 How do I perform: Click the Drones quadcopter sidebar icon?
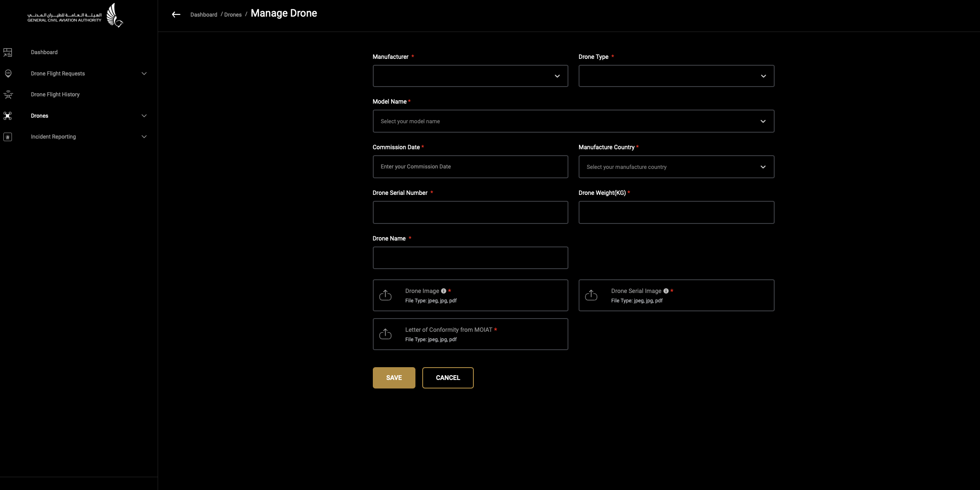8,116
